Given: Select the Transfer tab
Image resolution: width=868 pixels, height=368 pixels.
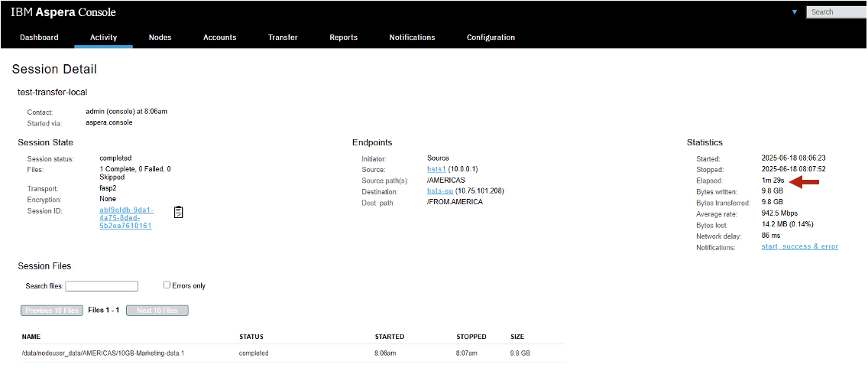Looking at the screenshot, I should tap(283, 37).
